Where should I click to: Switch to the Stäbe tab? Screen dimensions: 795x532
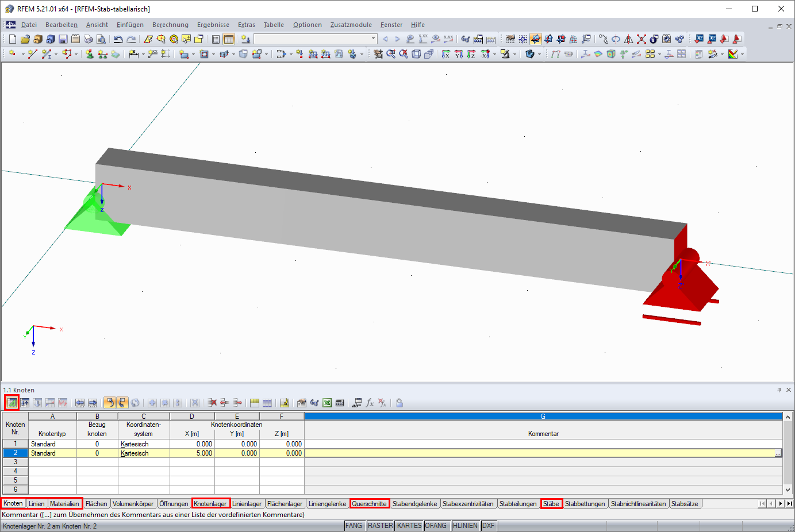[x=551, y=504]
